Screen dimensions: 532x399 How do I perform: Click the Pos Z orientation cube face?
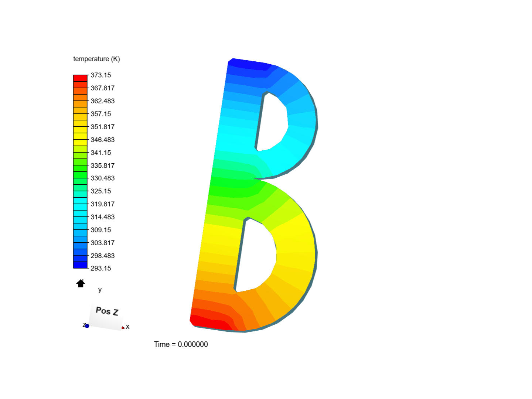tap(107, 311)
